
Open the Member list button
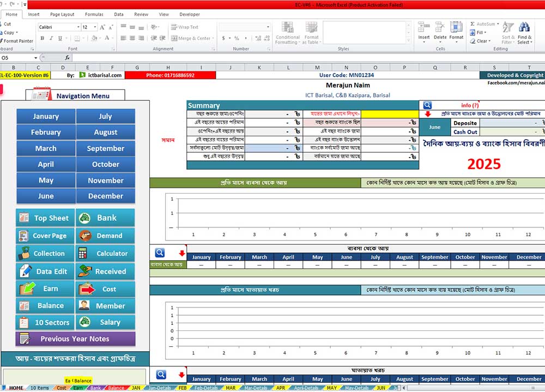105,306
